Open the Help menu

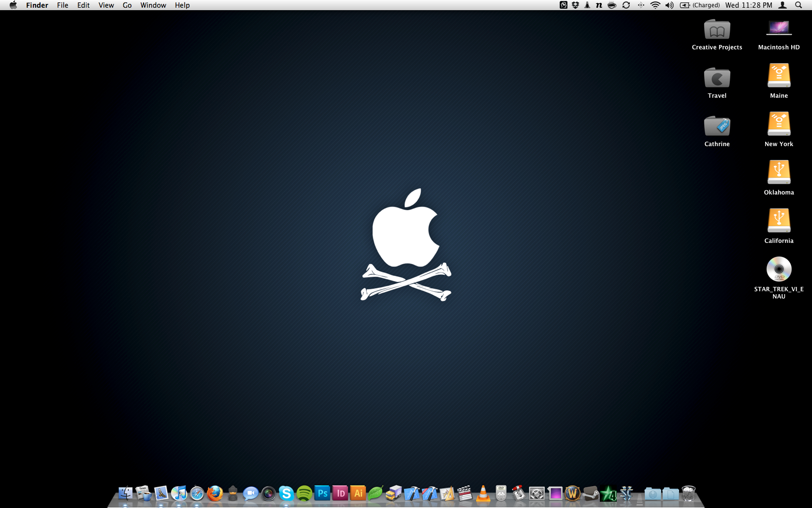182,5
